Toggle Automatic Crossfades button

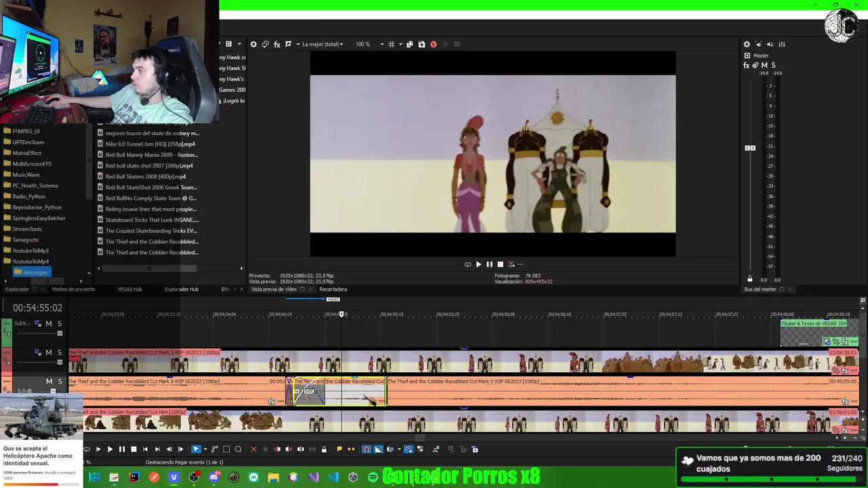[x=378, y=449]
